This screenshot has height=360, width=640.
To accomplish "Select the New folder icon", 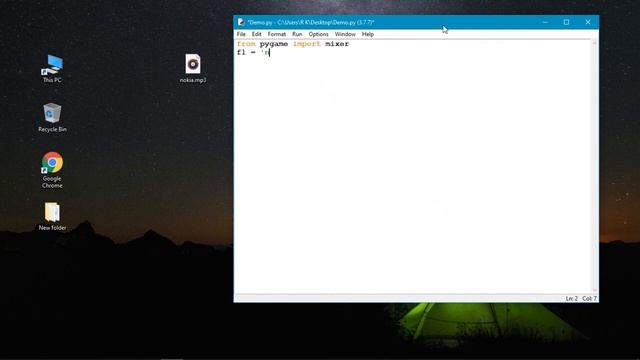I will 52,216.
